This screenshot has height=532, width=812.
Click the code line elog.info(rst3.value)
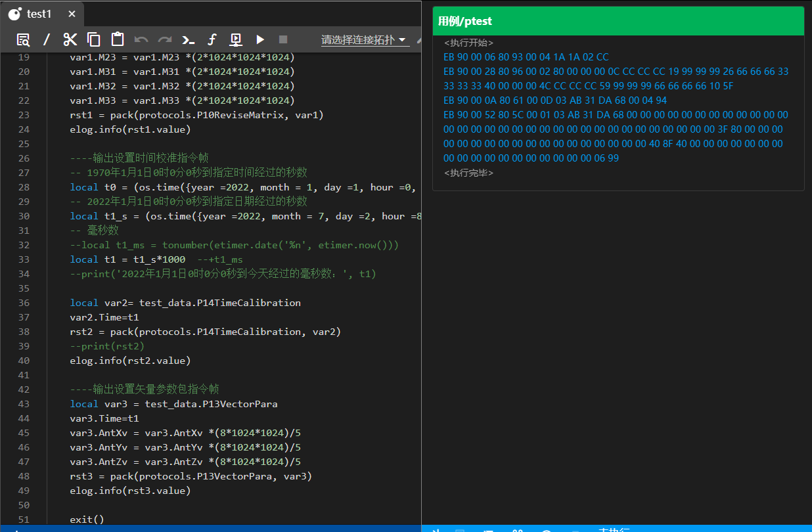tap(130, 491)
